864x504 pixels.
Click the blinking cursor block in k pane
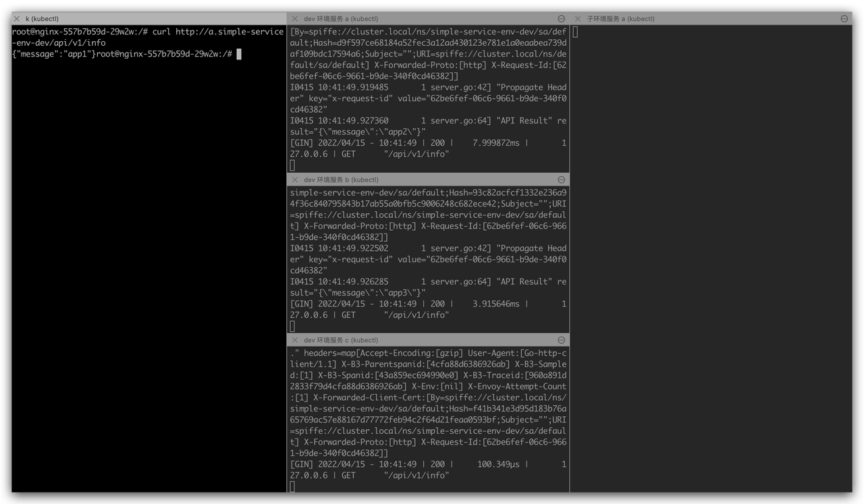point(238,54)
